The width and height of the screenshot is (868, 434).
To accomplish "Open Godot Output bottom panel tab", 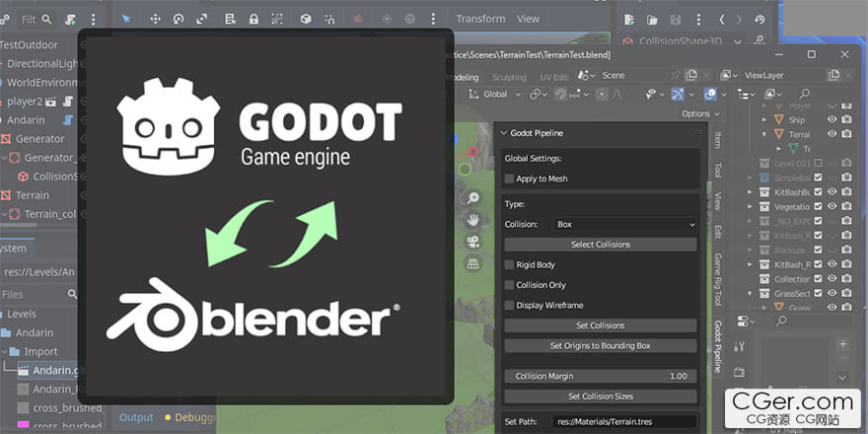I will pos(136,417).
